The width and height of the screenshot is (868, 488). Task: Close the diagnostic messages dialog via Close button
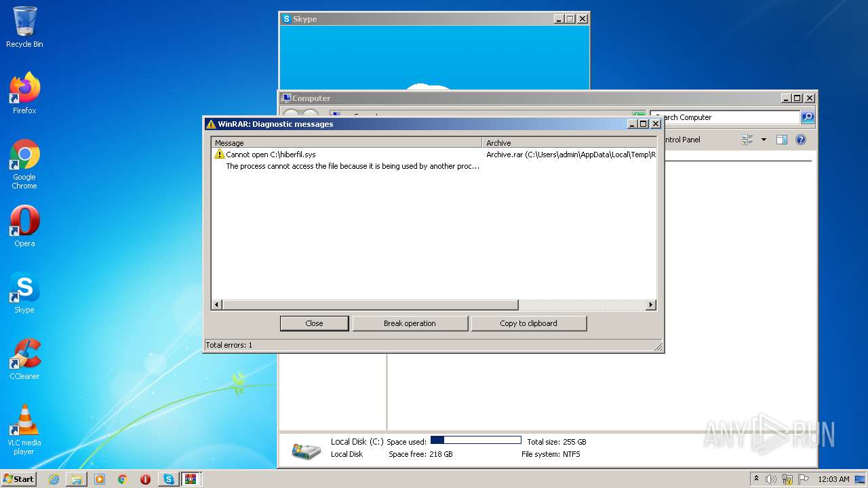click(315, 323)
